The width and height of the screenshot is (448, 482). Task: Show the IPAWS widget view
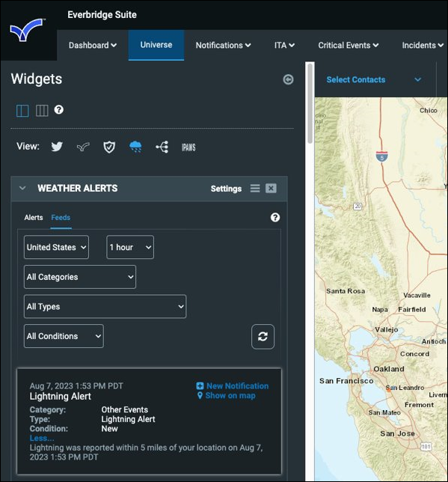pyautogui.click(x=188, y=147)
